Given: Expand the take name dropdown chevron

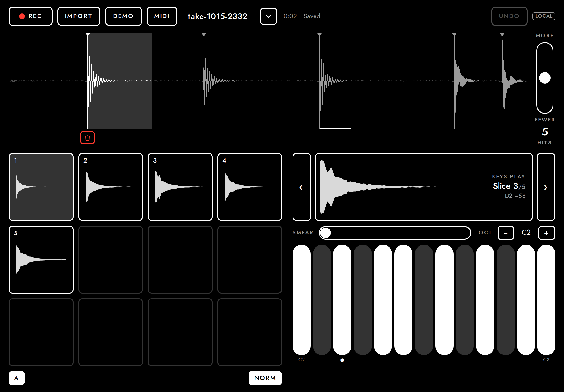Looking at the screenshot, I should [269, 16].
